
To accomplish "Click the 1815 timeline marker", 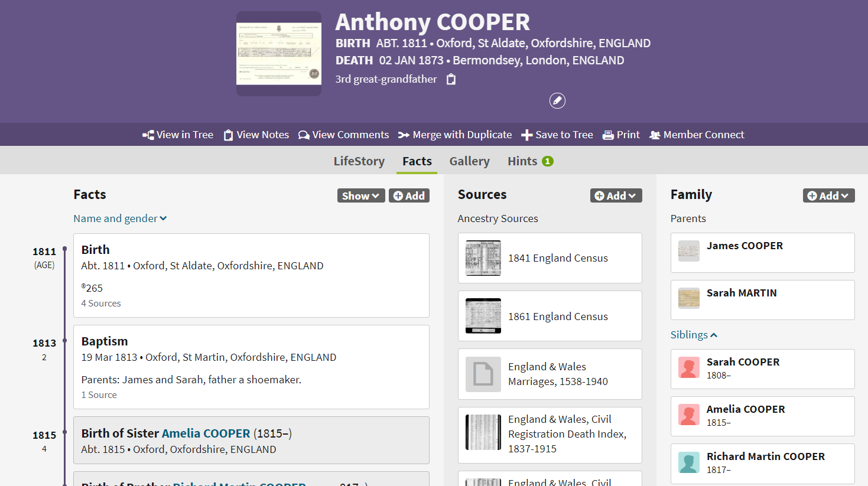I will tap(65, 433).
